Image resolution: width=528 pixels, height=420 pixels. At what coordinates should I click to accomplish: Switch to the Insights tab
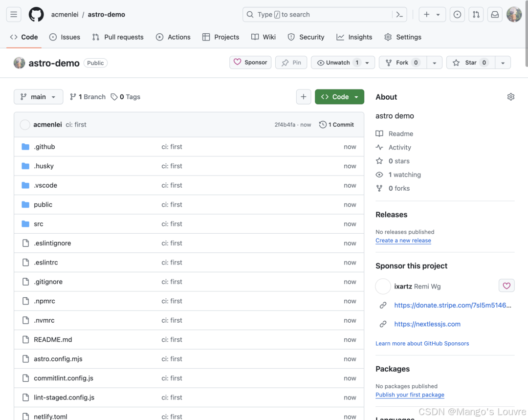(x=354, y=37)
